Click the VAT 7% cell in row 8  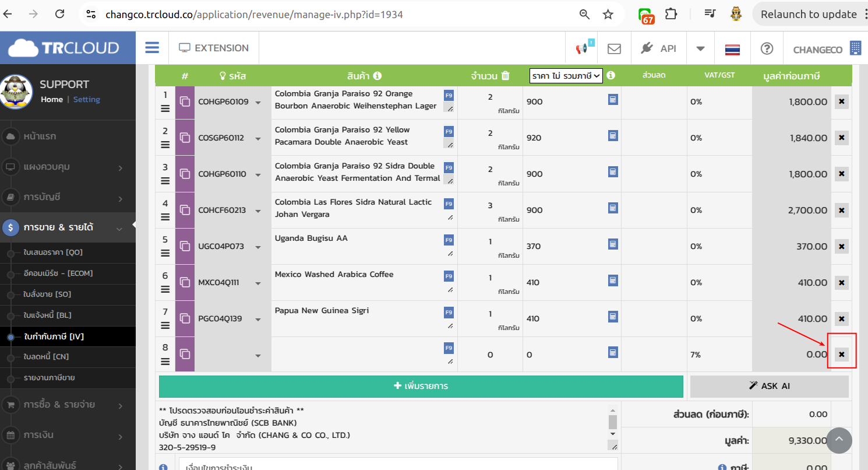pyautogui.click(x=719, y=355)
